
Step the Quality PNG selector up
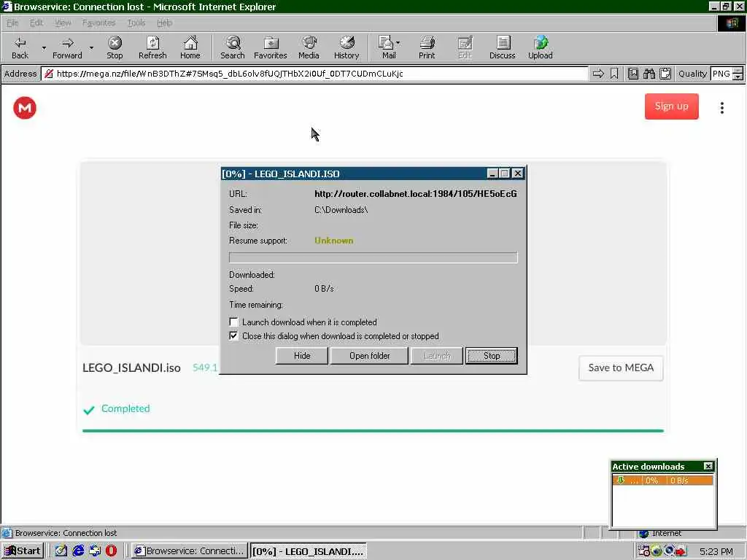pyautogui.click(x=738, y=71)
